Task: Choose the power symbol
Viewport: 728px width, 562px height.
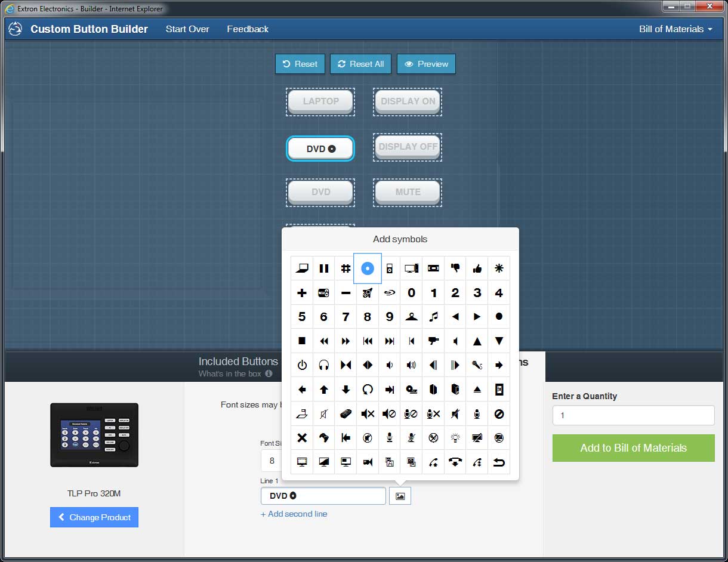Action: 302,365
